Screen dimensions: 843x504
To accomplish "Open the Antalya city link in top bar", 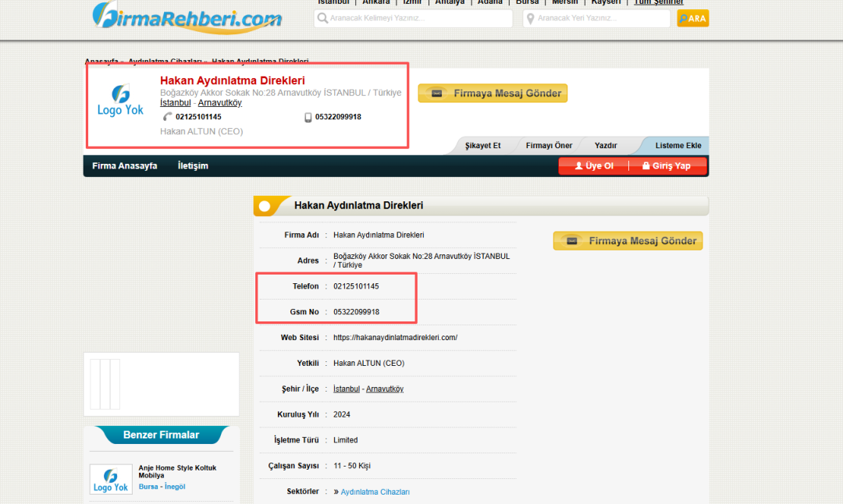I will [x=450, y=2].
